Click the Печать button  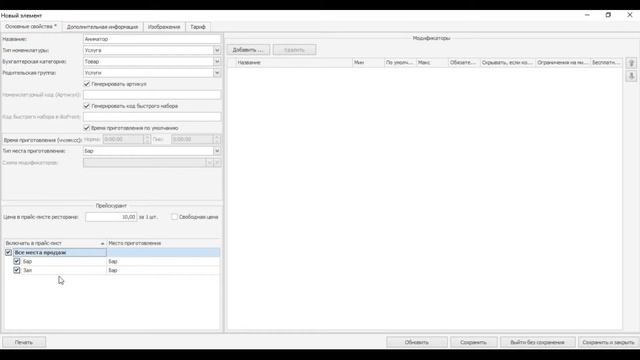pos(24,342)
